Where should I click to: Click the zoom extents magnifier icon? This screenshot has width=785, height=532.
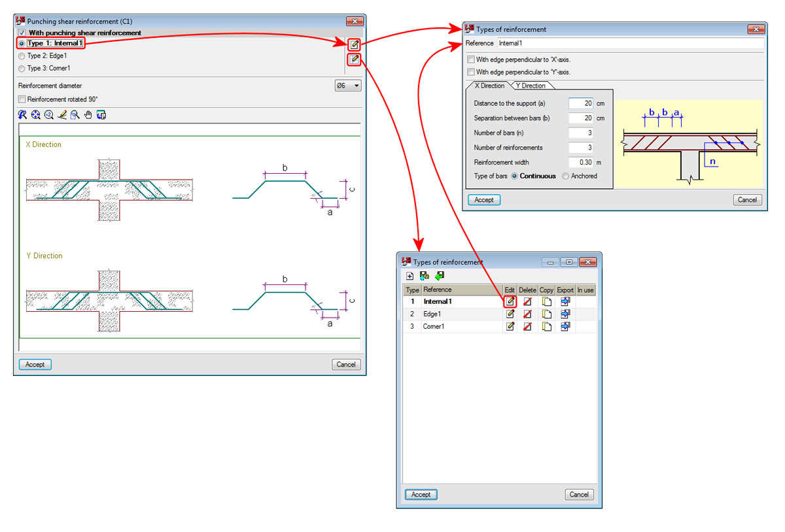(35, 115)
